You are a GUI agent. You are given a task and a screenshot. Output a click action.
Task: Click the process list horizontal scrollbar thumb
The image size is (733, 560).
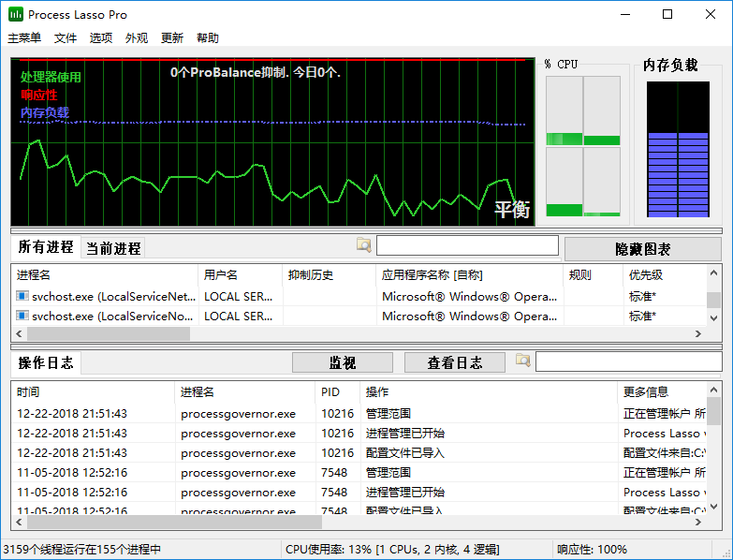tap(109, 333)
